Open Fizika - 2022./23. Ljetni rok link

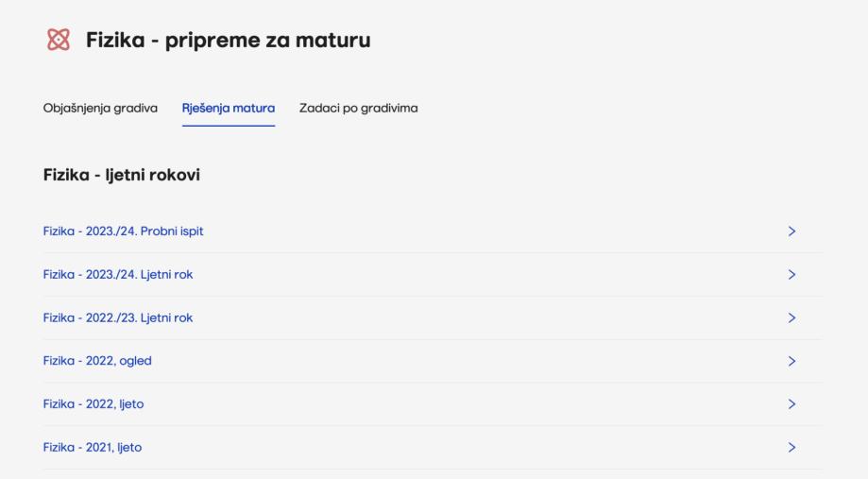click(118, 317)
